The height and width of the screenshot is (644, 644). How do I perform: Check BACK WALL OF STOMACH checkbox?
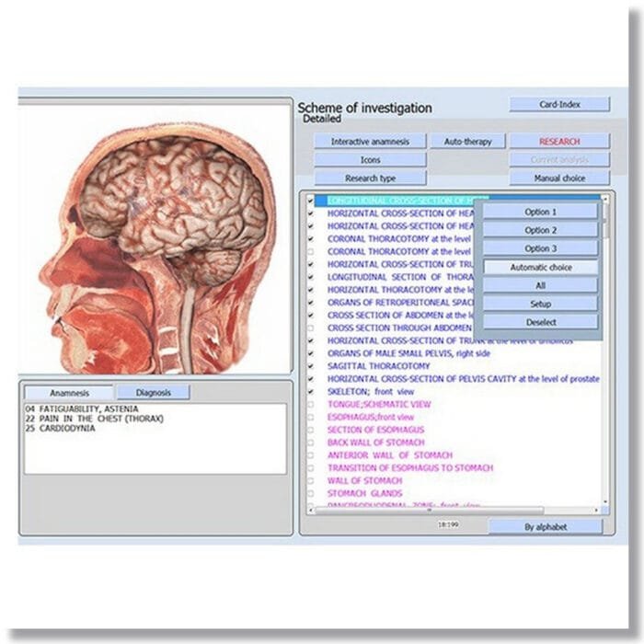pyautogui.click(x=311, y=443)
